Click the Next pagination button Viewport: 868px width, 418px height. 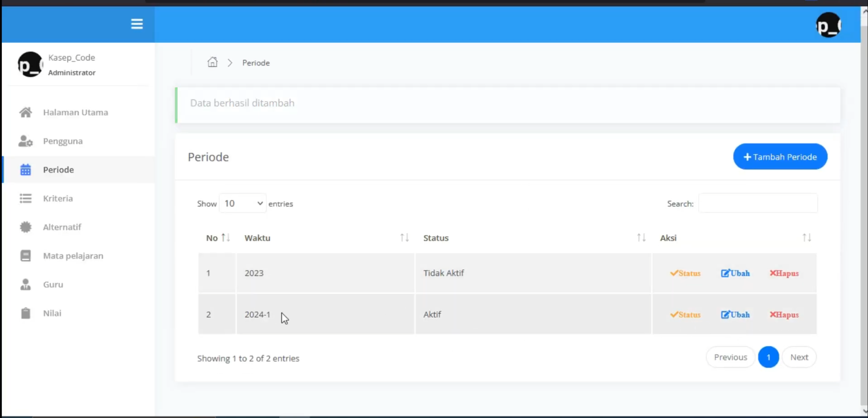[x=799, y=357]
